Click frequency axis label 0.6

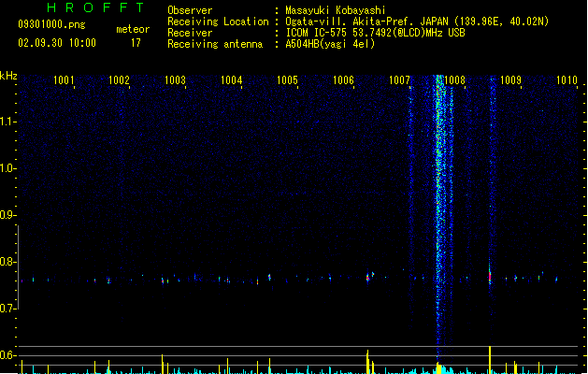(x=7, y=355)
